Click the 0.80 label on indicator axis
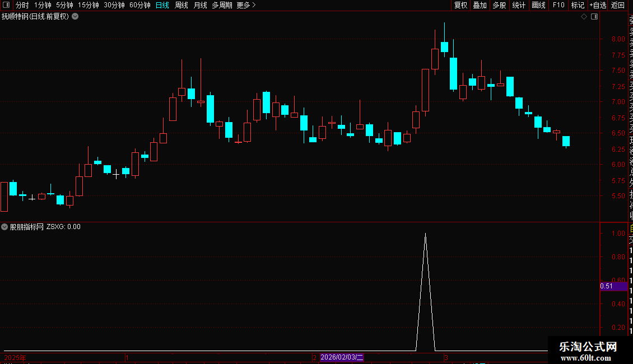633x364 pixels. click(618, 256)
